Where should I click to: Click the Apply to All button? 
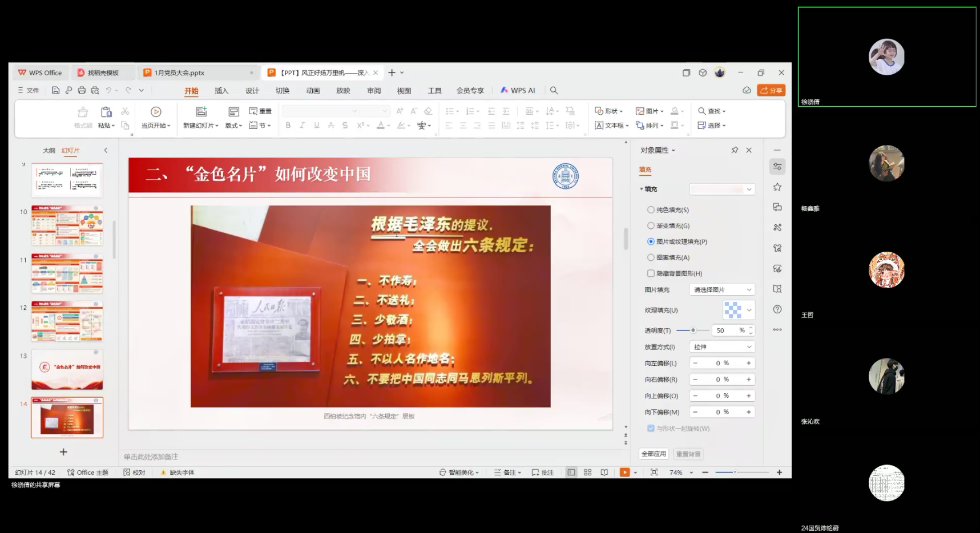pyautogui.click(x=654, y=454)
